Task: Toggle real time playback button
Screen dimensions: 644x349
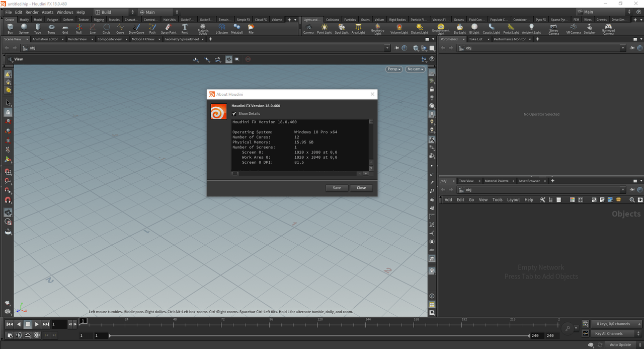Action: coord(37,335)
